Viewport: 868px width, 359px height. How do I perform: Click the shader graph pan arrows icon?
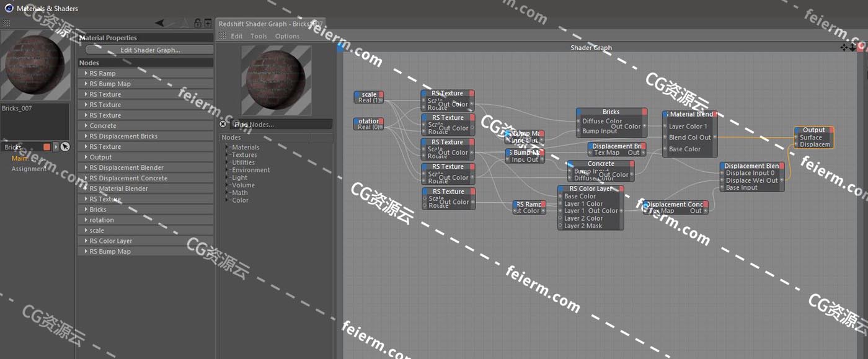pos(844,47)
